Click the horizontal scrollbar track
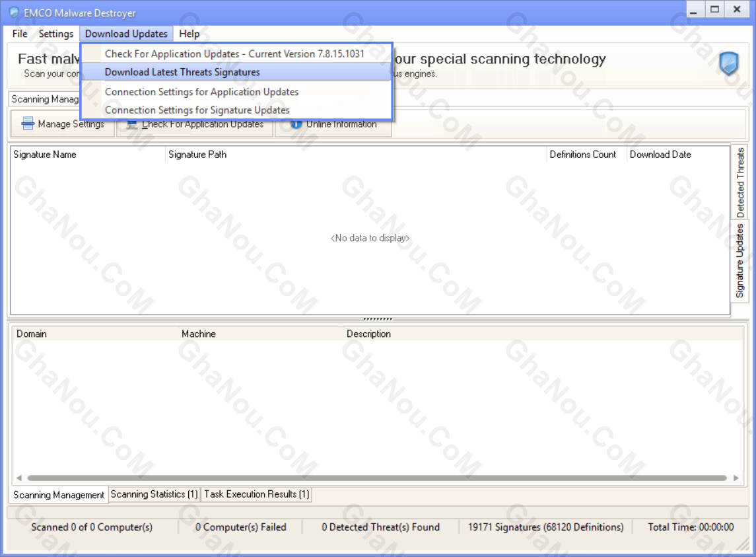Viewport: 756px width, 557px height. [x=377, y=478]
